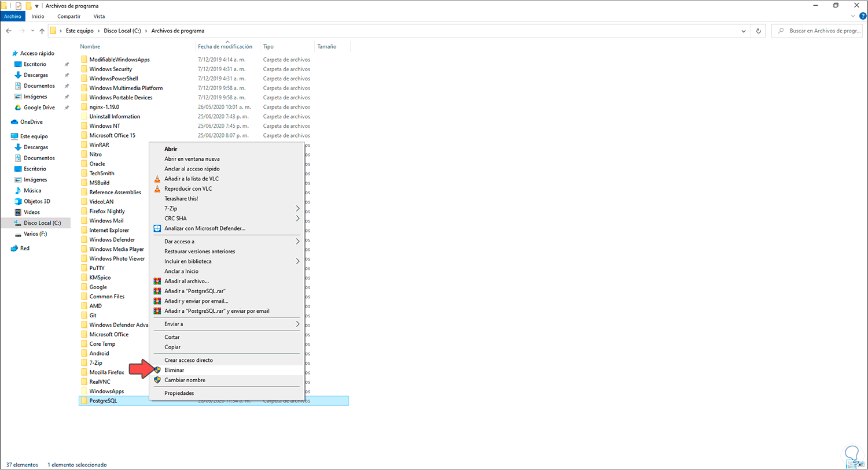Click the Microsoft Defender shield icon in context menu
Image resolution: width=868 pixels, height=470 pixels.
point(157,228)
